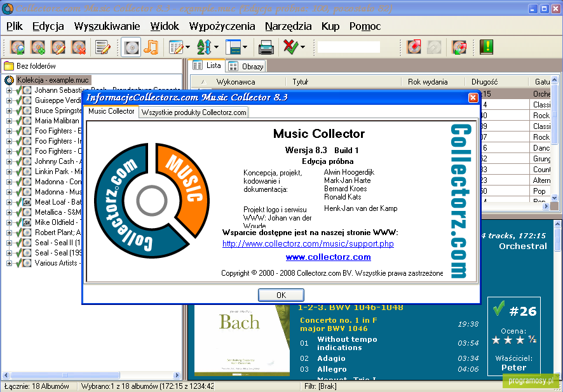This screenshot has width=563, height=392.
Task: Select the orange music note track view icon
Action: [x=151, y=47]
